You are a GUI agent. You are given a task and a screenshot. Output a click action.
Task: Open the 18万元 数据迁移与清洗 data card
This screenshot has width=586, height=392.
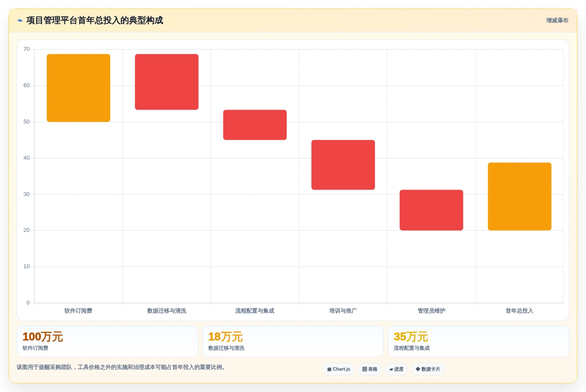point(293,341)
